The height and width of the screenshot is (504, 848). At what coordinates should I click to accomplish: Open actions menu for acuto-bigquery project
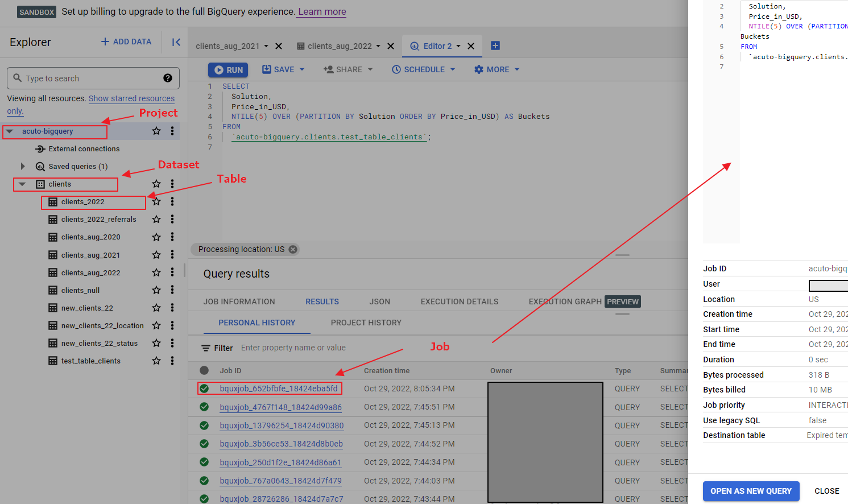click(172, 131)
